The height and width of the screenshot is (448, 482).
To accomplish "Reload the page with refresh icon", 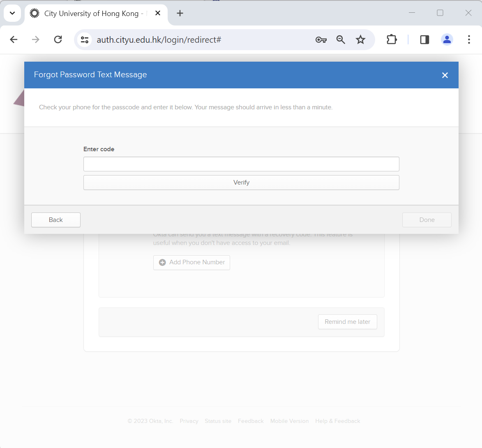I will click(58, 39).
